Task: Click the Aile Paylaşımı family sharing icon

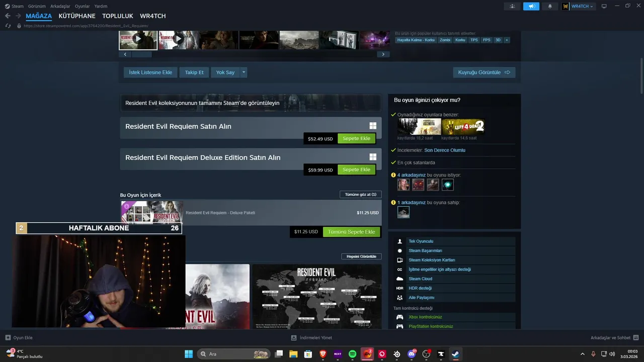Action: (x=399, y=298)
